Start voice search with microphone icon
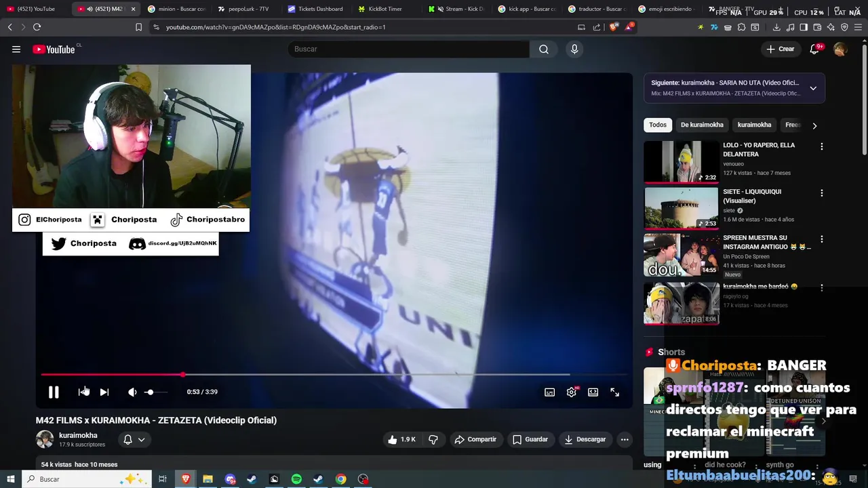This screenshot has width=868, height=488. pyautogui.click(x=574, y=49)
